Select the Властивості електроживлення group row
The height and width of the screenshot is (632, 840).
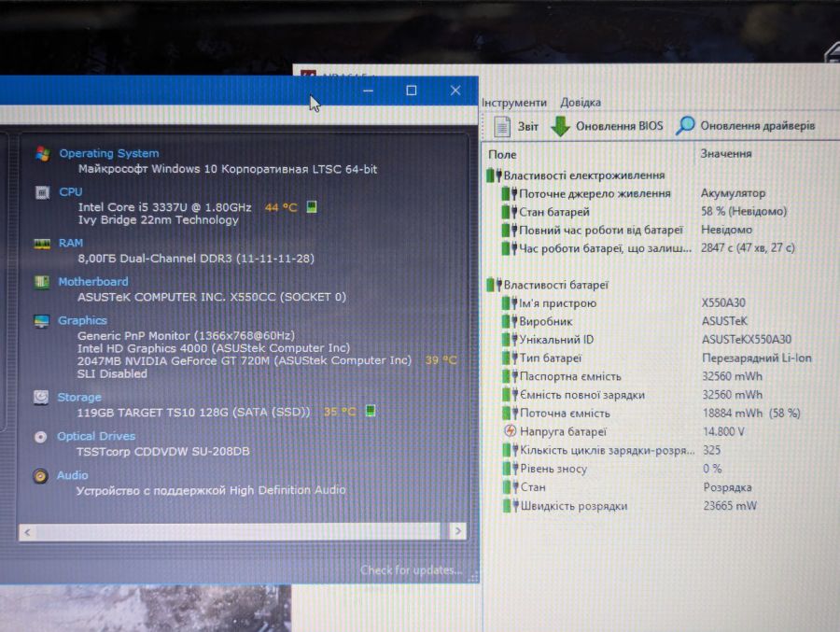(x=577, y=176)
